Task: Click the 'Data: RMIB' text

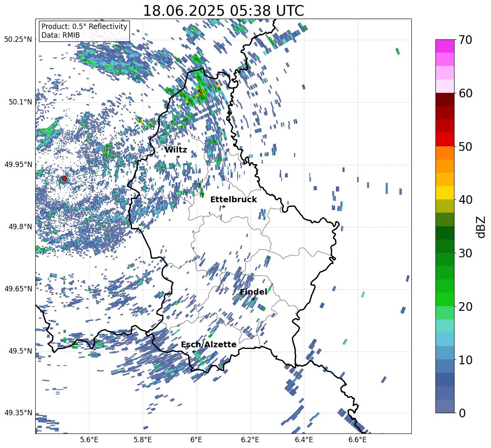Action: (61, 35)
